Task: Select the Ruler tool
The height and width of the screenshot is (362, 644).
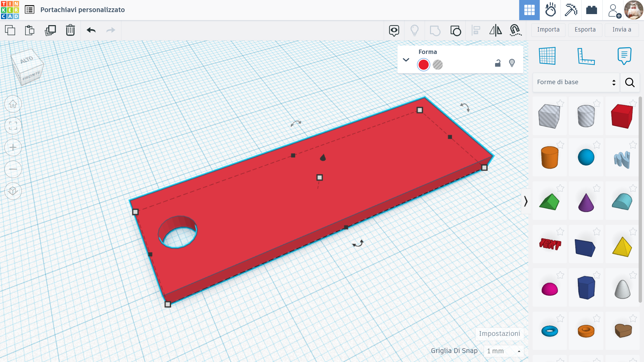Action: click(586, 56)
